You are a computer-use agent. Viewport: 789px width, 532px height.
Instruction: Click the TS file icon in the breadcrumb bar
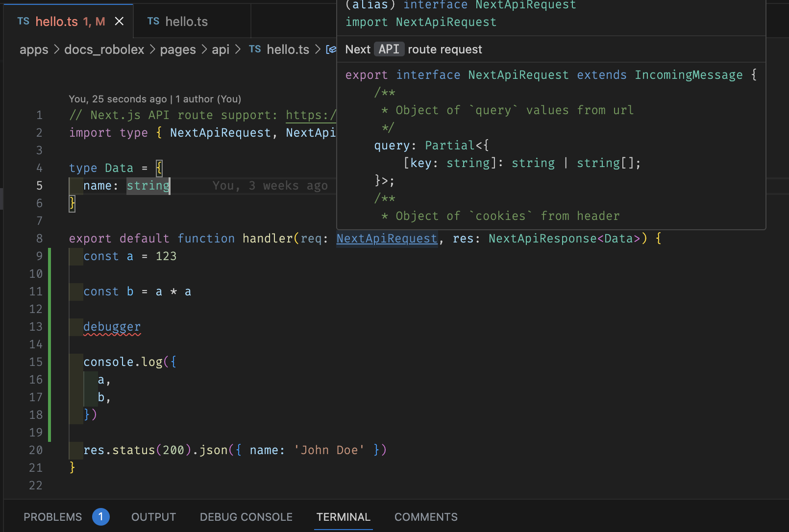click(255, 49)
